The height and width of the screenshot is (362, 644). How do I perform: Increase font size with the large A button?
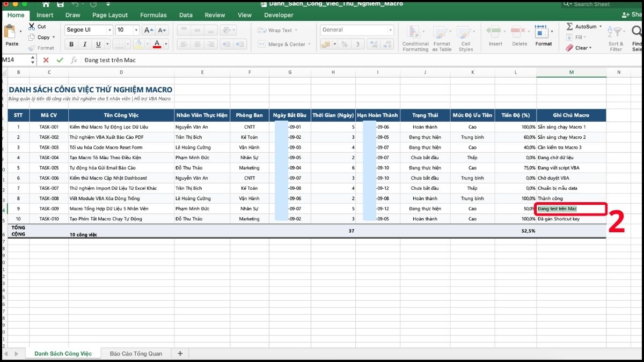coord(149,30)
